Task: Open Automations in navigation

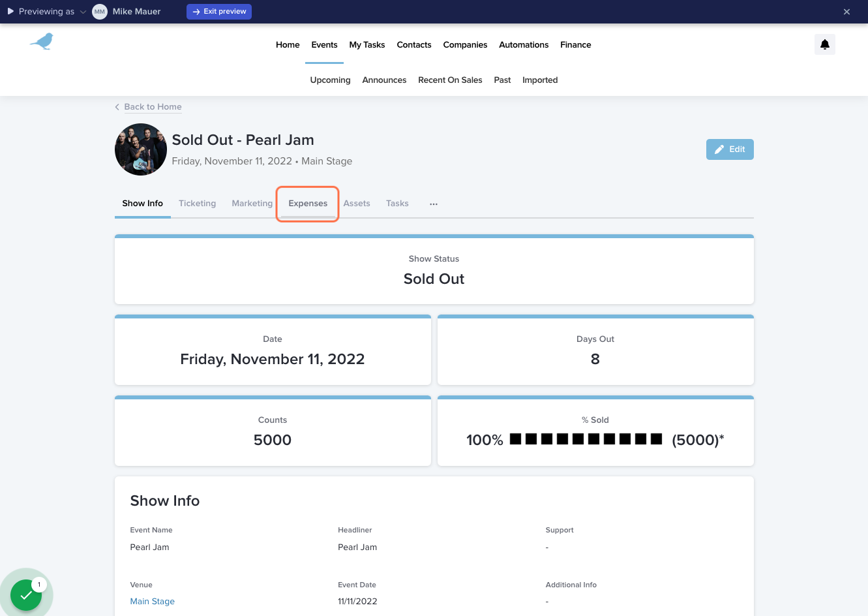Action: pyautogui.click(x=524, y=45)
